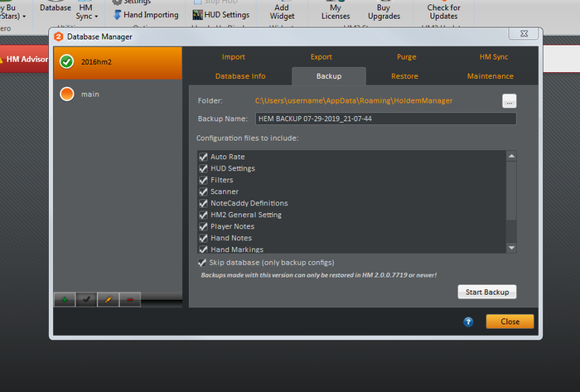Open the blue help question mark icon
Image resolution: width=580 pixels, height=392 pixels.
(468, 322)
